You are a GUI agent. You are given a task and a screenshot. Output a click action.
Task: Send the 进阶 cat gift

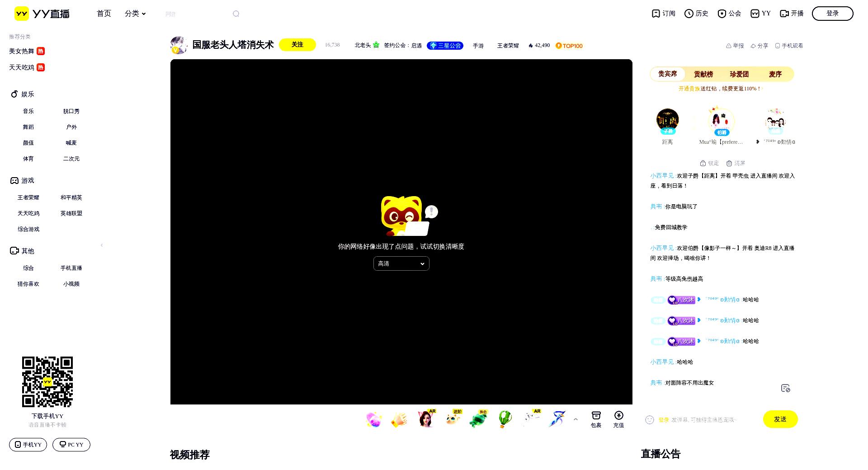(x=453, y=419)
